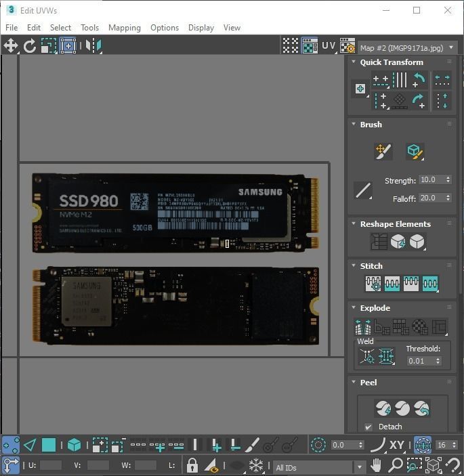
Task: Collapse the Reshape Elements rollout
Action: pos(354,223)
